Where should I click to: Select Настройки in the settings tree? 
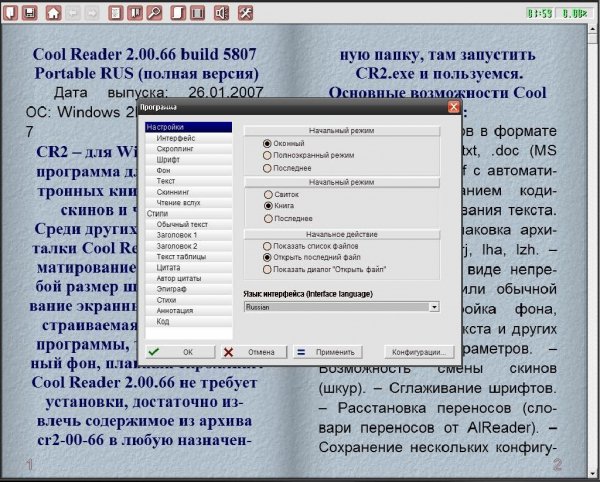pyautogui.click(x=189, y=127)
